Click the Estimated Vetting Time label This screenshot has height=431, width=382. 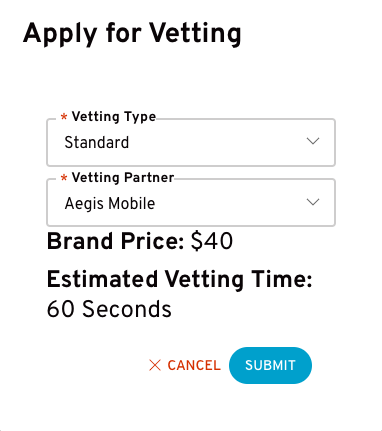[180, 279]
